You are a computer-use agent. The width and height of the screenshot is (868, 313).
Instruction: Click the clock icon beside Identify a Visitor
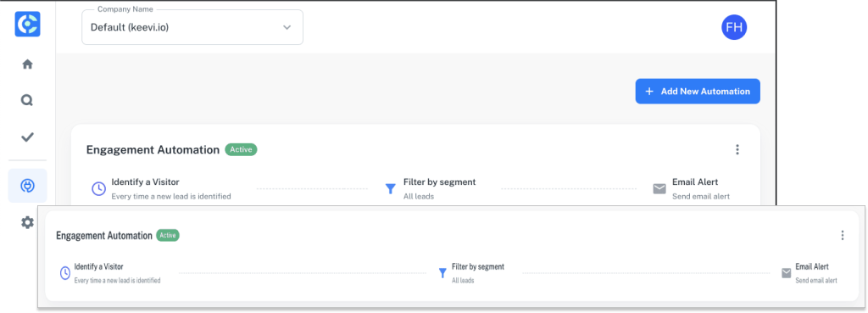coord(98,188)
